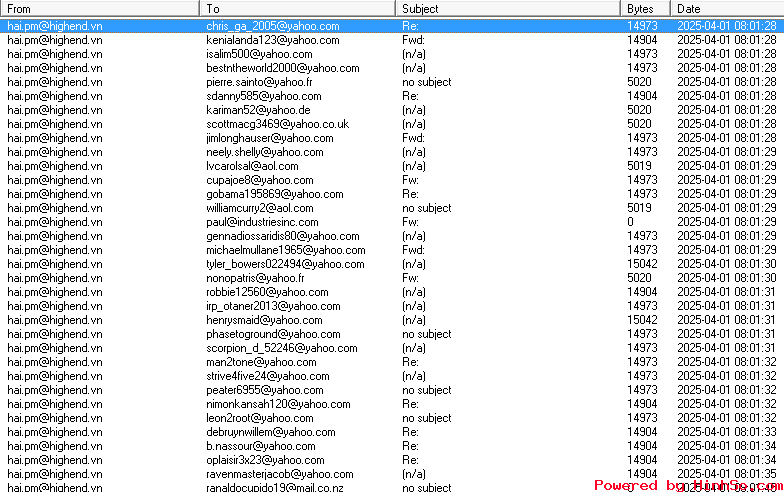Click the 15042 bytes value in tyler_bowers022494 row
Image resolution: width=784 pixels, height=492 pixels.
click(x=642, y=264)
